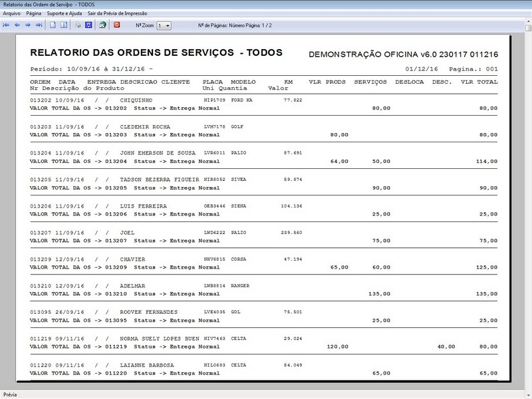Click client TADSON BEZERRA FIGUEIR
Viewport: 532px width, 399px height.
(160, 180)
